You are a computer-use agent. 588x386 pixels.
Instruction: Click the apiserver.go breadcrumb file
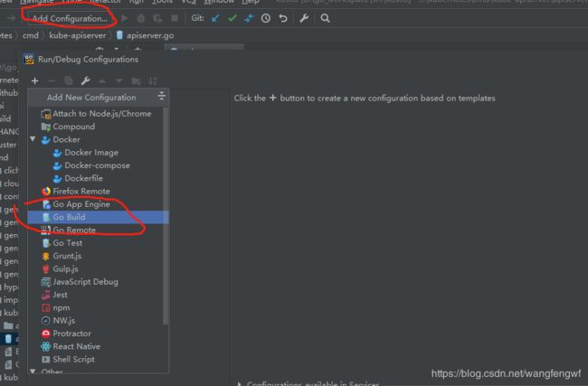click(x=145, y=35)
